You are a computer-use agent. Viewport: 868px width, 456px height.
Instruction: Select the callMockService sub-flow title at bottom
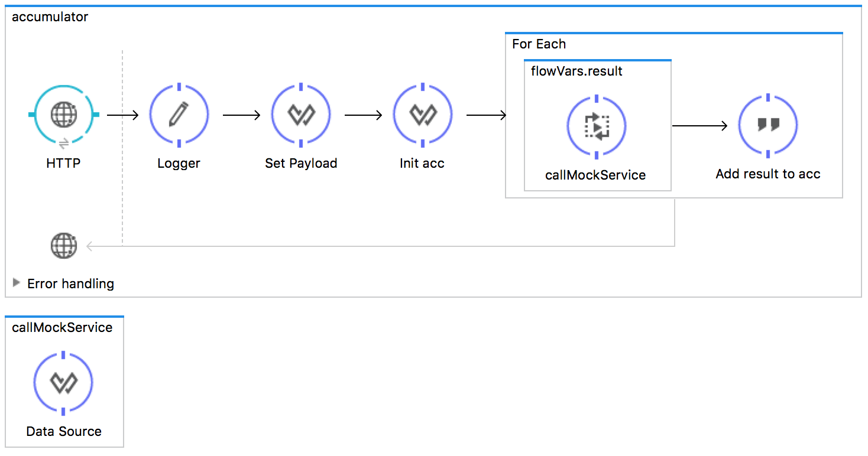click(62, 327)
